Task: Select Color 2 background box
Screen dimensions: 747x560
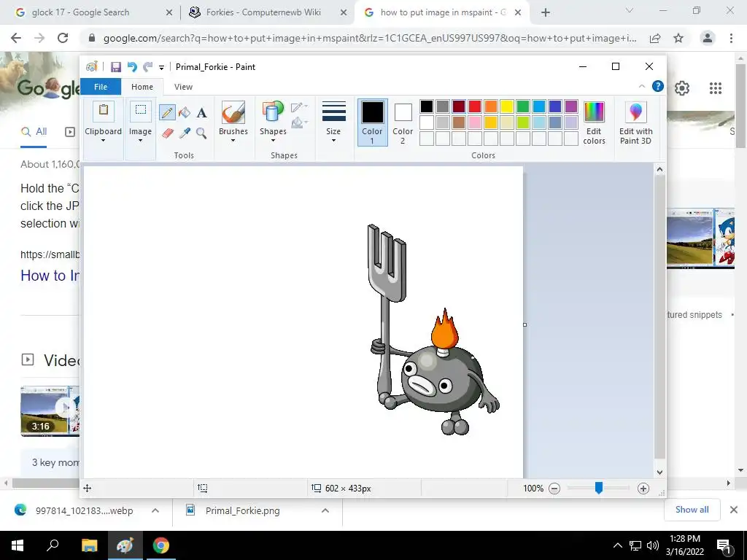Action: click(403, 122)
